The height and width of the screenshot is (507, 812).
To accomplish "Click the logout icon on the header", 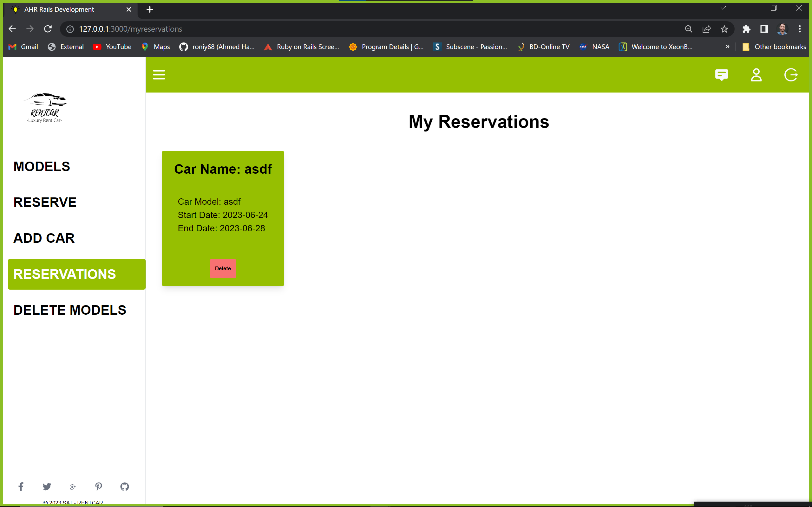I will coord(791,75).
